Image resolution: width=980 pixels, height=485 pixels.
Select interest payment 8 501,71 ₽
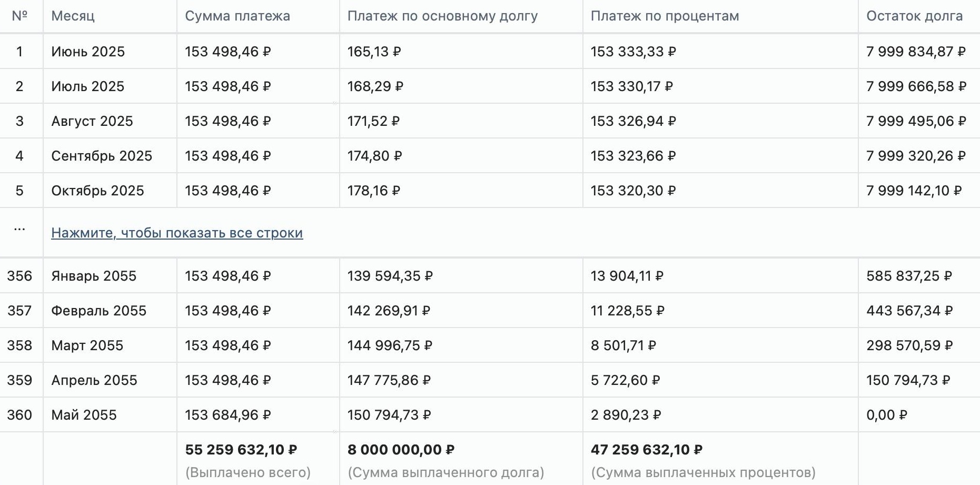[623, 345]
